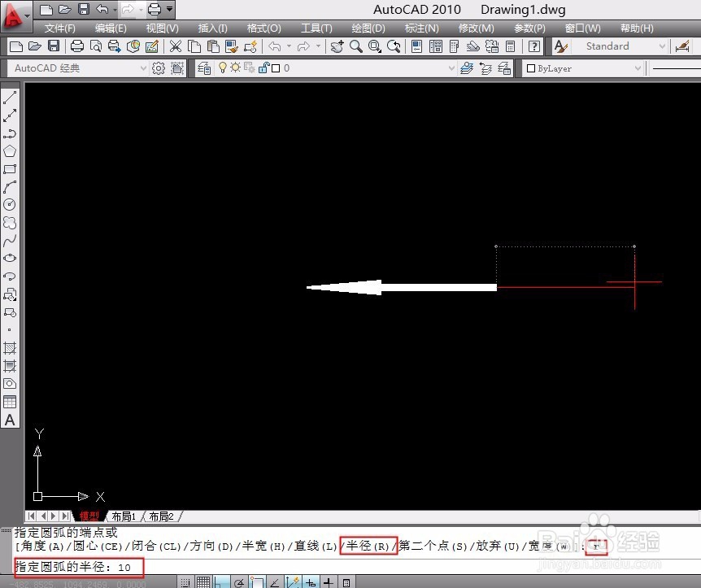Activate the Pan hand tool
This screenshot has width=701, height=588.
point(337,46)
